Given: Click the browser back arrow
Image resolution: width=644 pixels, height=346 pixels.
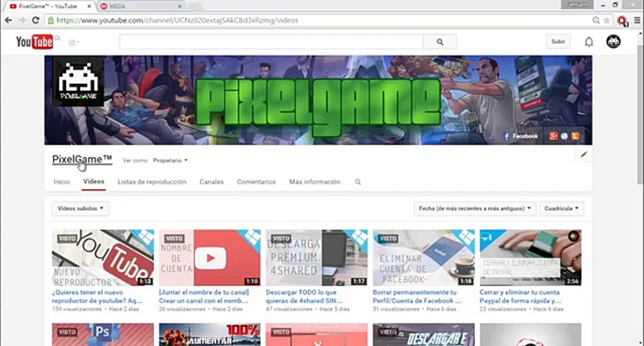Looking at the screenshot, I should pyautogui.click(x=8, y=20).
